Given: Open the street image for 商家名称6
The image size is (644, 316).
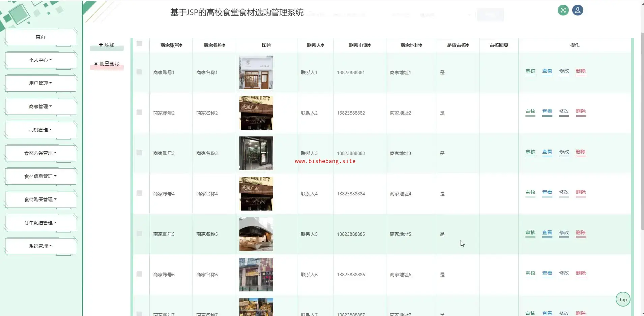Looking at the screenshot, I should [x=256, y=275].
